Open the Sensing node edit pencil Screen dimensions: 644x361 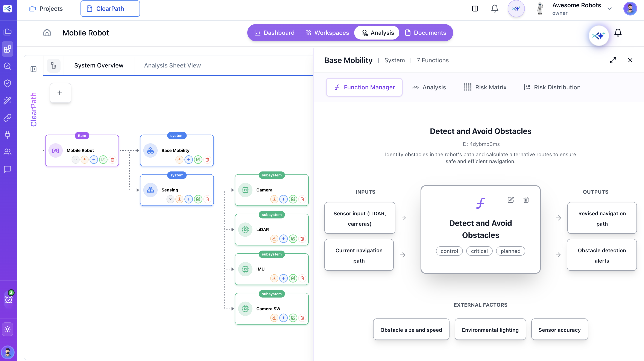[x=198, y=199]
